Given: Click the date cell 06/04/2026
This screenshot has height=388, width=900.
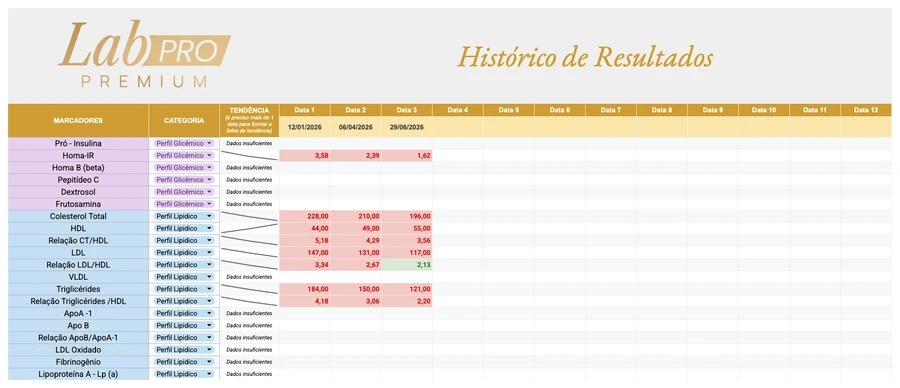Looking at the screenshot, I should click(356, 127).
